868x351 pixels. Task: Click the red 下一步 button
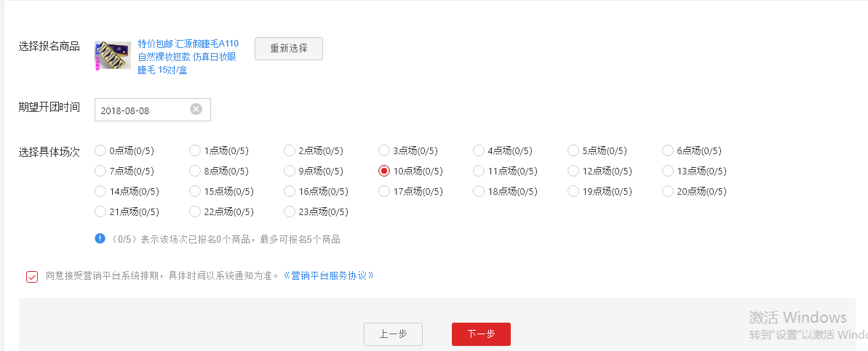481,334
